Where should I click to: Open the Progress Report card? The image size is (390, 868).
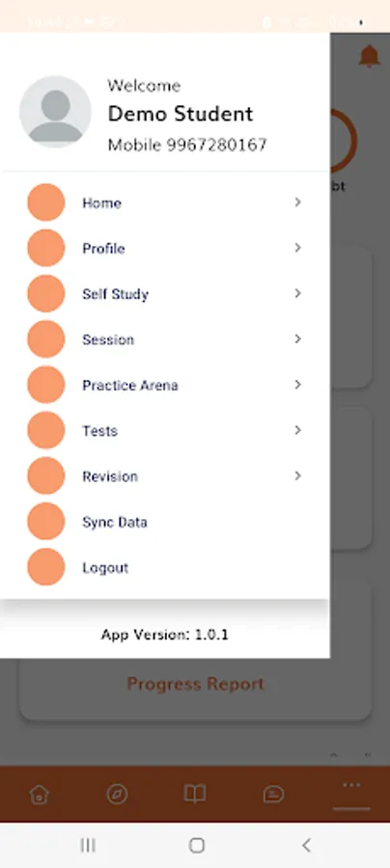pyautogui.click(x=195, y=684)
